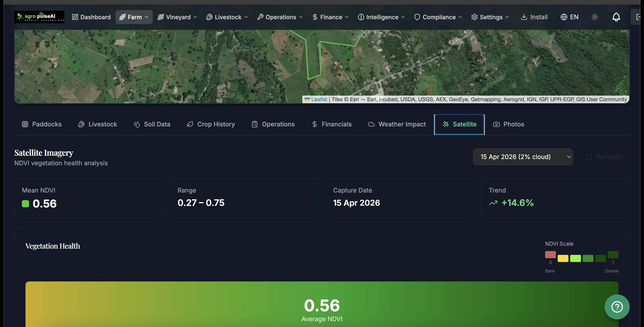Click the Paddocks table grid icon
644x327 pixels.
pos(25,124)
